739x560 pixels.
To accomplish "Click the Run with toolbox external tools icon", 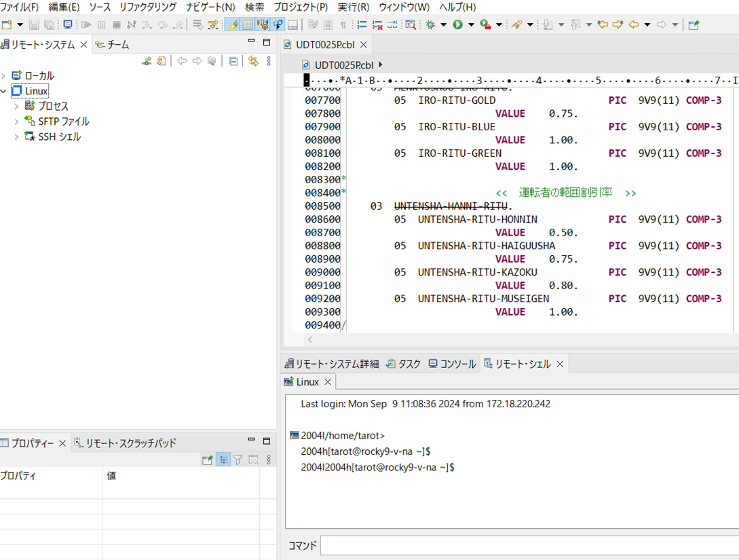I will [485, 24].
